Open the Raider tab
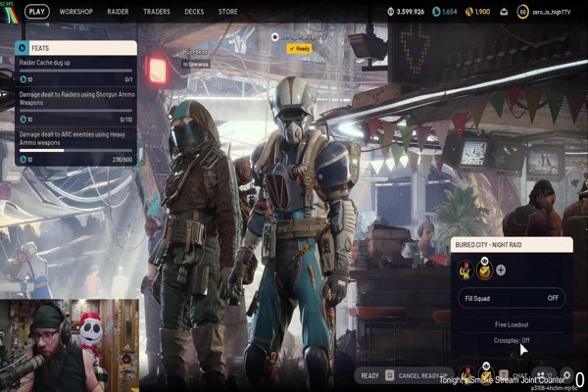 (x=118, y=12)
